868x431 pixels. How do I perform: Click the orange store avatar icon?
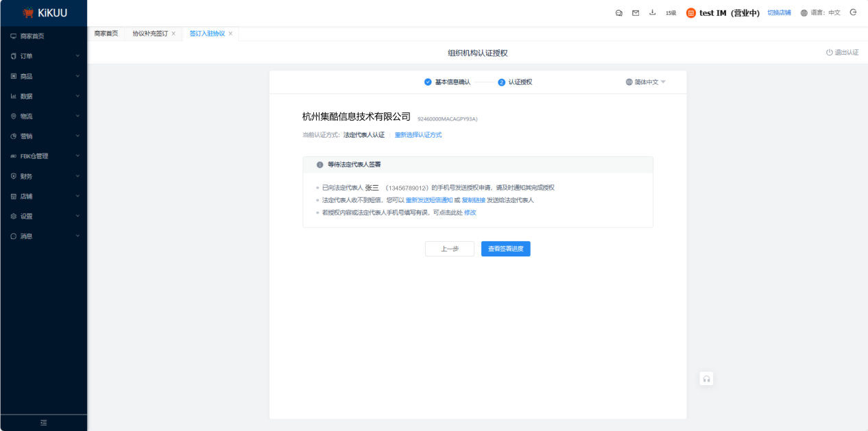point(691,12)
